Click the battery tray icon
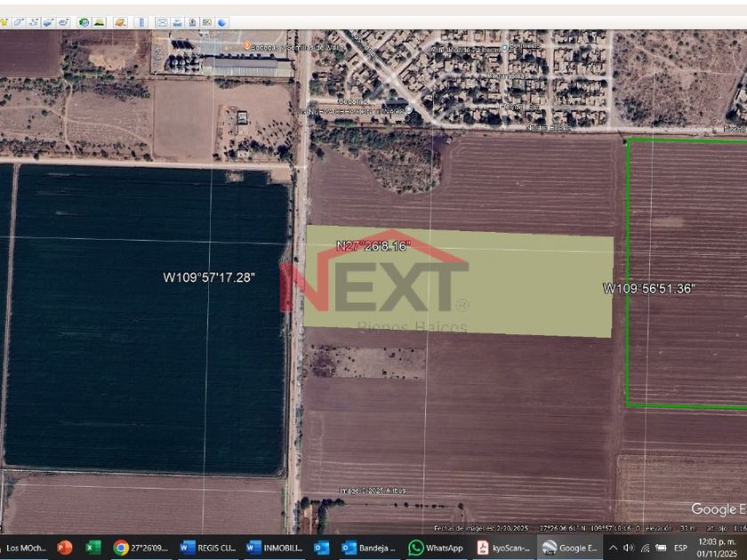The height and width of the screenshot is (560, 747). pyautogui.click(x=662, y=548)
